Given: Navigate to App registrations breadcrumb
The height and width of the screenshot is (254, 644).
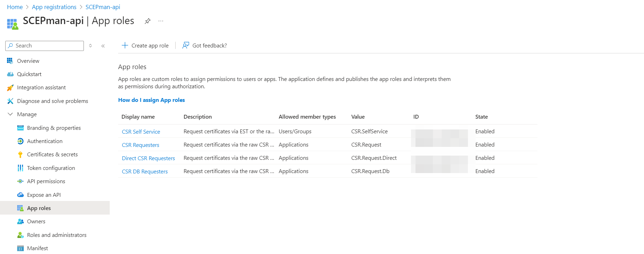Looking at the screenshot, I should 54,7.
